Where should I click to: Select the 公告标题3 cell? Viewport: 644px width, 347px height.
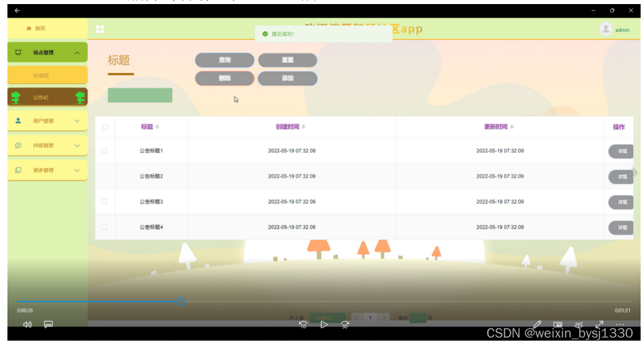coord(151,202)
